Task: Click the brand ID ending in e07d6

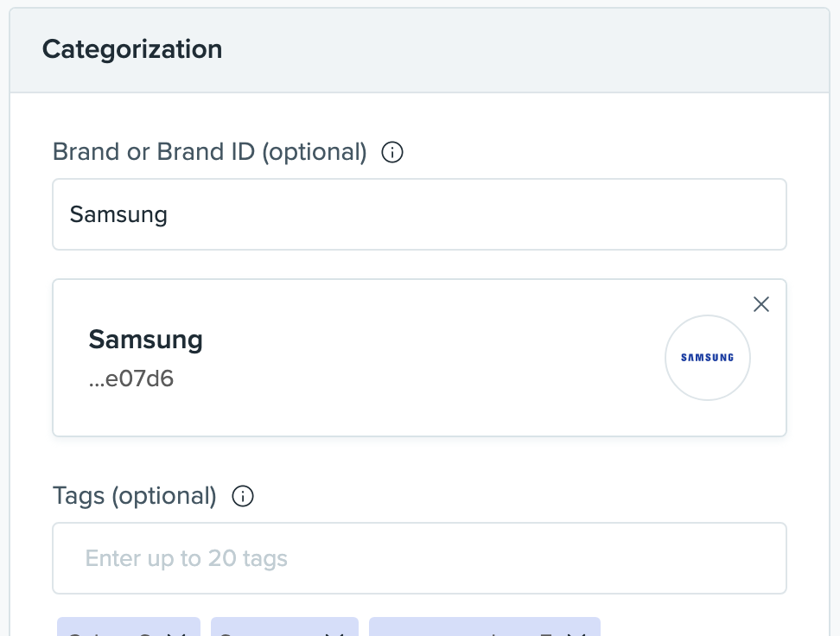Action: click(x=131, y=378)
